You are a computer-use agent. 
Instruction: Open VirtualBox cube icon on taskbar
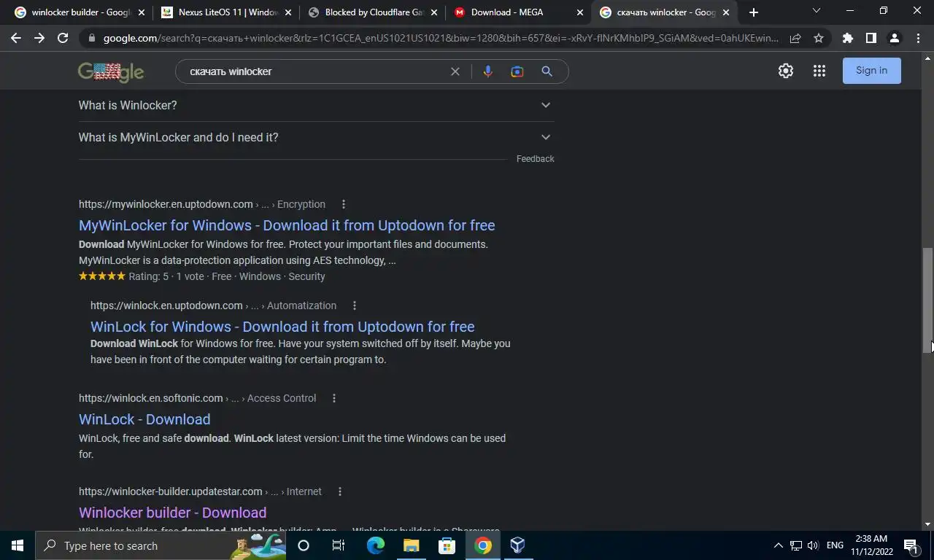(517, 545)
